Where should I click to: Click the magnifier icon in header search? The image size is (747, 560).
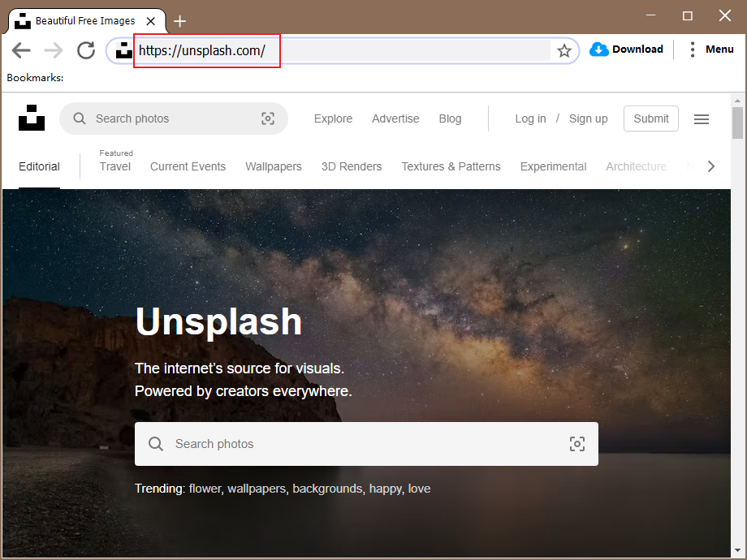tap(79, 118)
